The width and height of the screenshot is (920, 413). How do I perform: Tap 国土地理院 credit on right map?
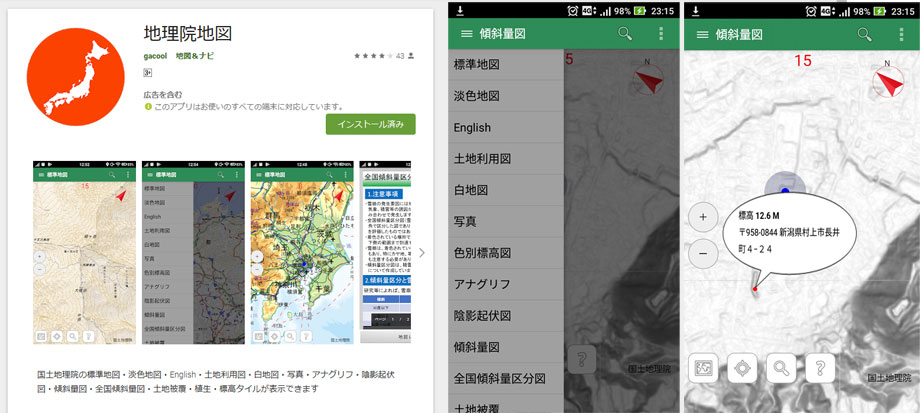point(888,378)
